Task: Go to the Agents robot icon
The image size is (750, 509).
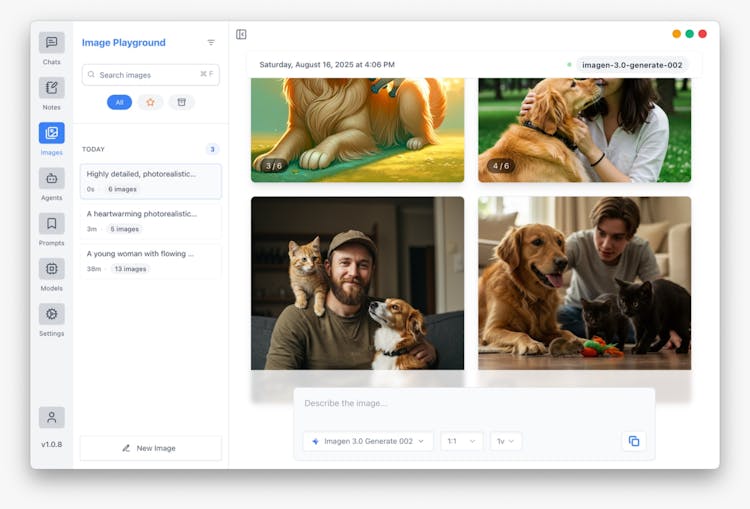Action: tap(51, 179)
